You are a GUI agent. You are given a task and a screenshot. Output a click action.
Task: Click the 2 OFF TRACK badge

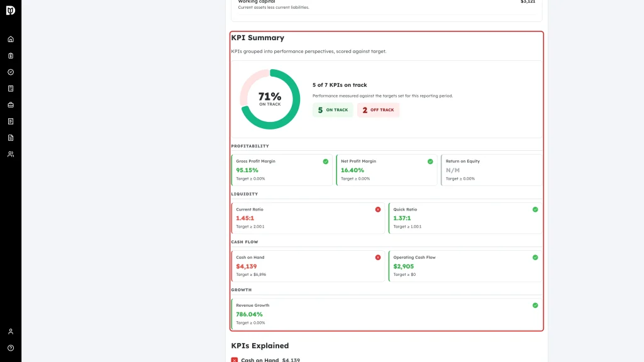coord(378,110)
